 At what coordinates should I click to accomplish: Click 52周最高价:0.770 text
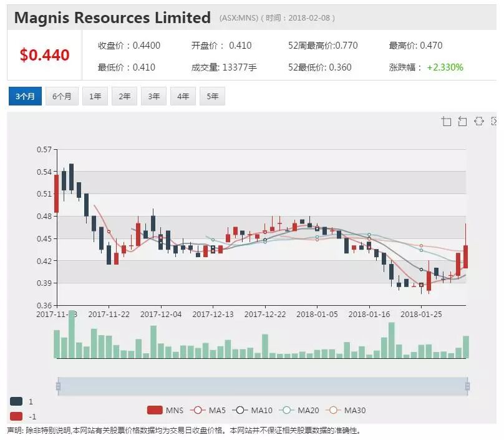(x=322, y=46)
